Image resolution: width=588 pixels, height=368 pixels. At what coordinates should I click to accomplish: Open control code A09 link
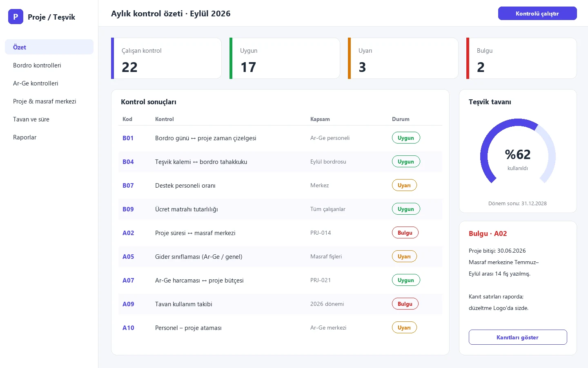click(x=128, y=304)
